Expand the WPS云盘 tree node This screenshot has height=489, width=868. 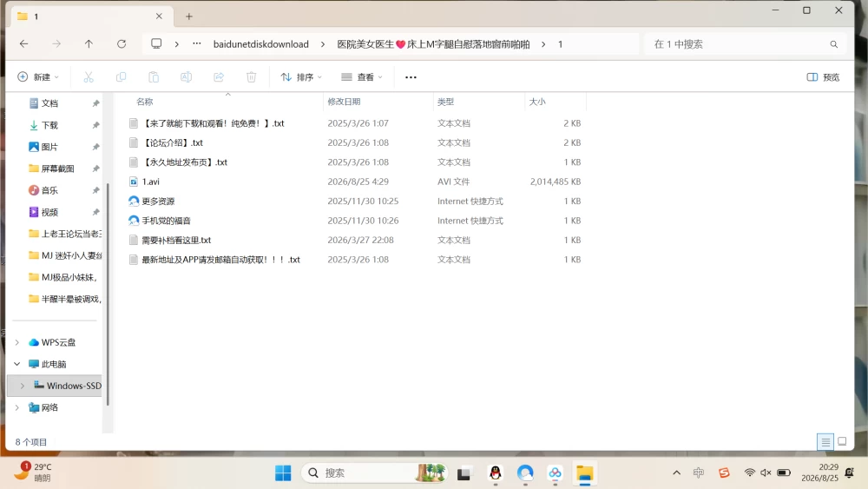pyautogui.click(x=17, y=342)
